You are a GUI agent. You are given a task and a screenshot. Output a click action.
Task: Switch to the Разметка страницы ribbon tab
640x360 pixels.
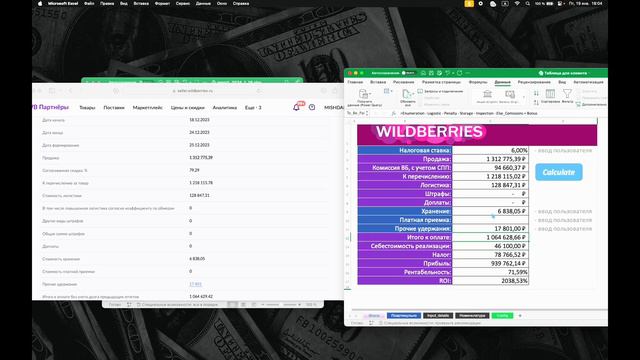(441, 82)
